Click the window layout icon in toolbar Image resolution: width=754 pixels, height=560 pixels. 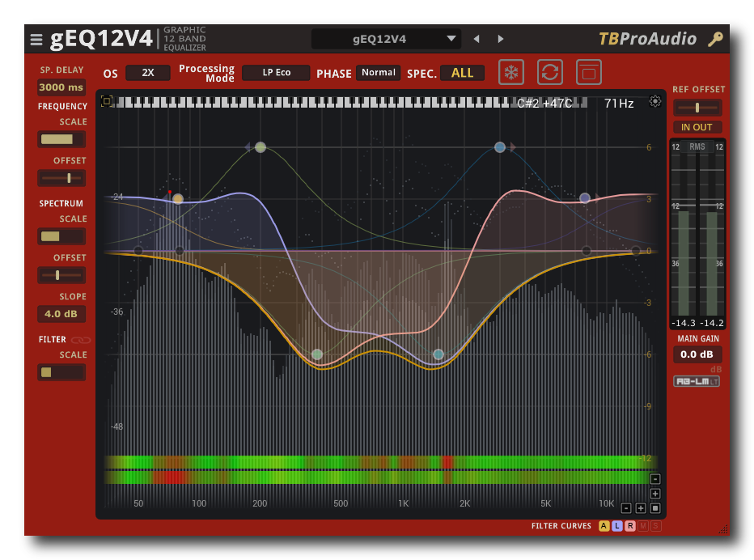tap(589, 72)
